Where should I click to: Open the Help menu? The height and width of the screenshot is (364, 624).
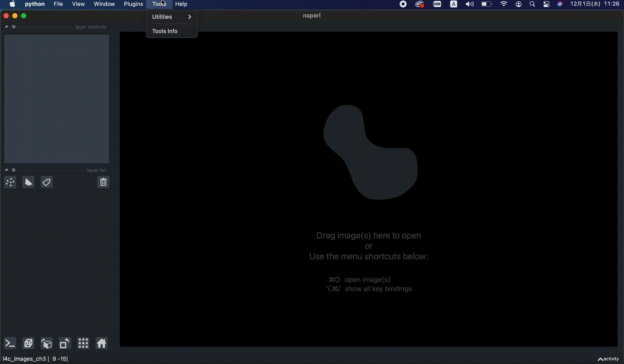click(x=181, y=4)
